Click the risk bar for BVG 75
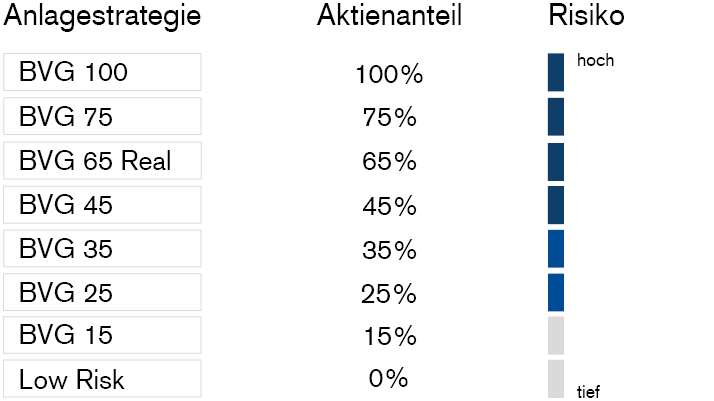The image size is (714, 401). [556, 116]
